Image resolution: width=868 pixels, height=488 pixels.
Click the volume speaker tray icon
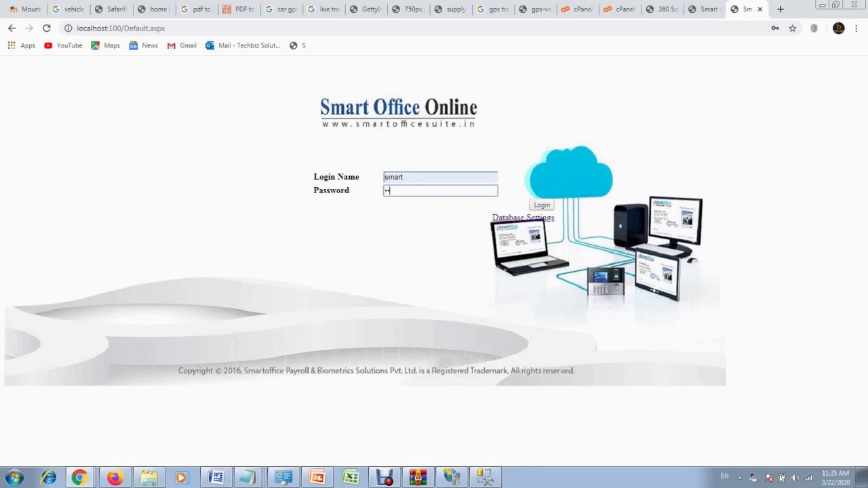795,478
